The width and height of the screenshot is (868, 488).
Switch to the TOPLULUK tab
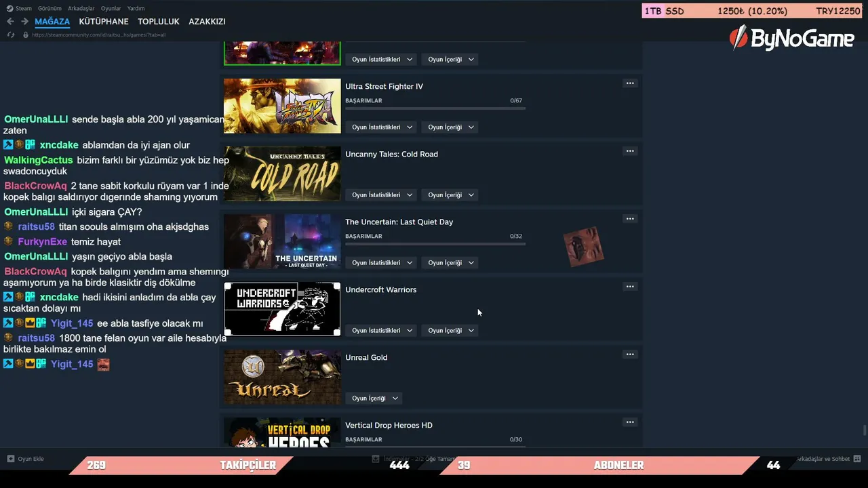[159, 22]
